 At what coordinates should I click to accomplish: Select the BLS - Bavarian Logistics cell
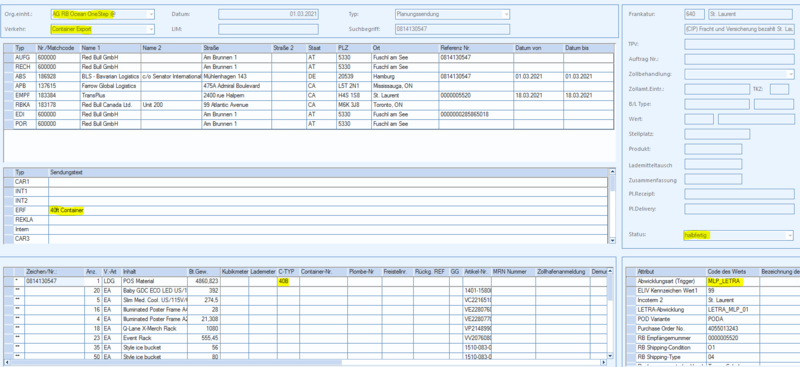coord(110,76)
